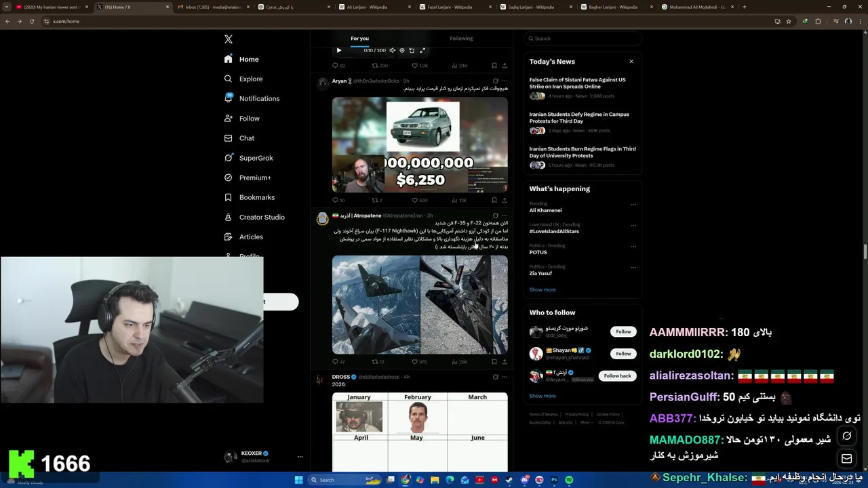This screenshot has width=868, height=488.
Task: Like the Atropatene jet post
Action: coord(420,361)
